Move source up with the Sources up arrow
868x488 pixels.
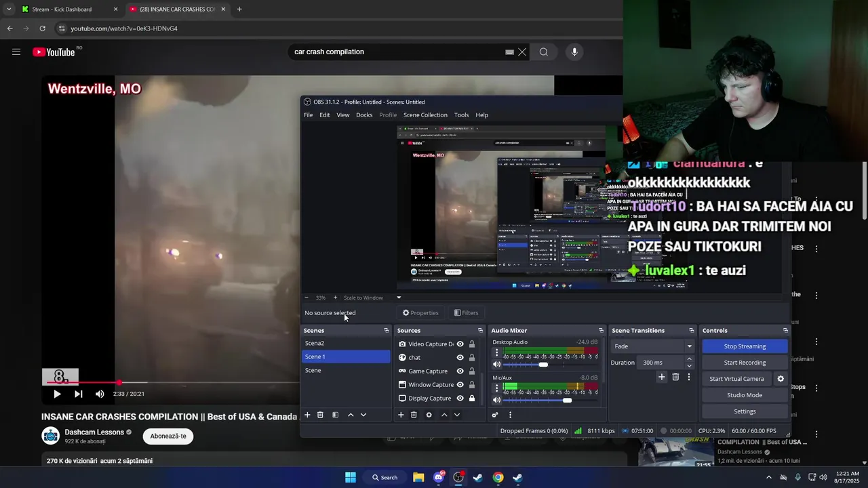click(444, 415)
